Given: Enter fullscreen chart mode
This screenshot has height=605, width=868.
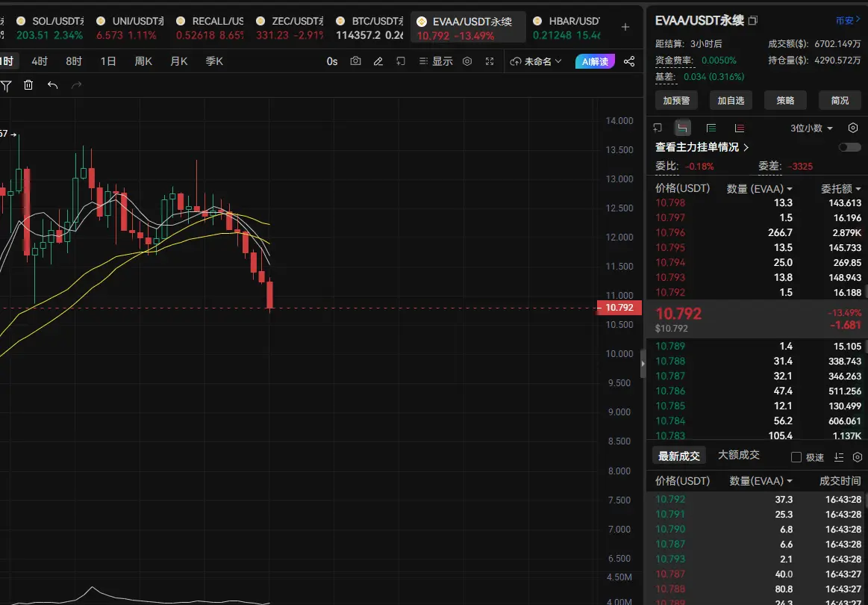Looking at the screenshot, I should click(490, 61).
